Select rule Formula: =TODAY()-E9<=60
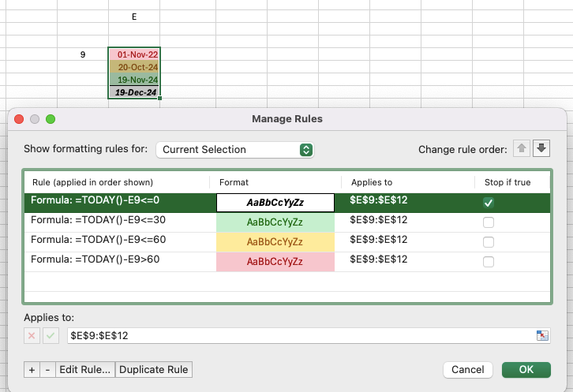The image size is (573, 392). (99, 240)
